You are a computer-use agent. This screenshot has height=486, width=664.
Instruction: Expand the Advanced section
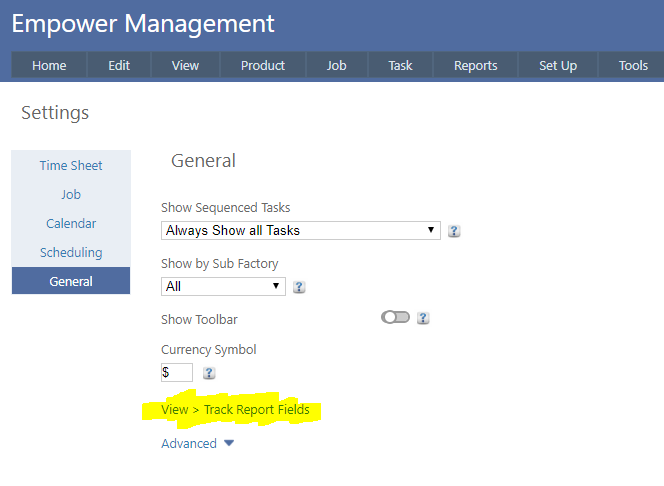(x=197, y=443)
